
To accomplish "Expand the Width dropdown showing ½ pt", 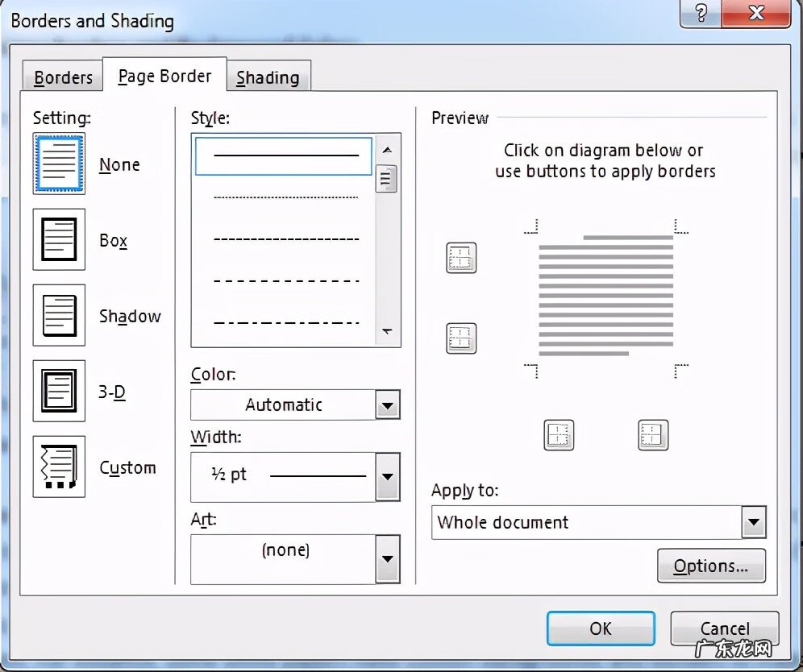I will pyautogui.click(x=388, y=475).
